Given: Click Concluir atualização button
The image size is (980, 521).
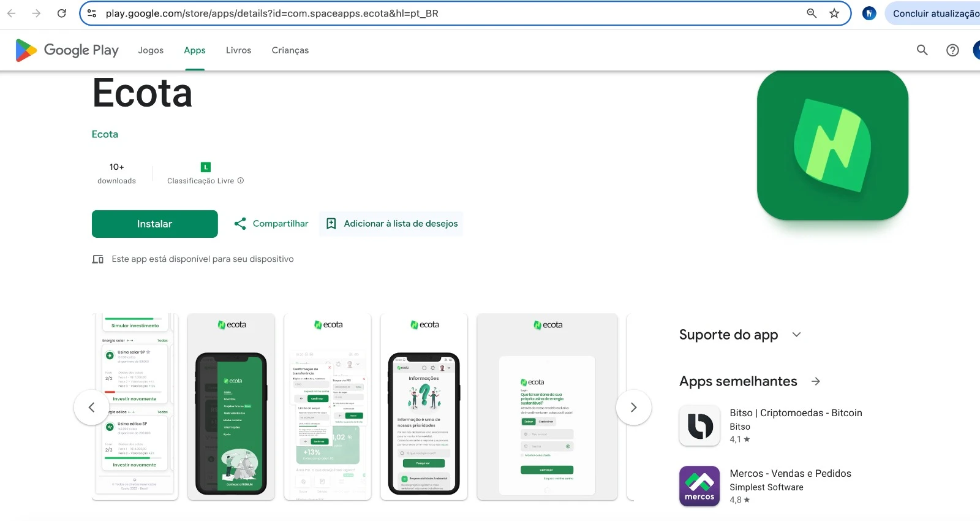Looking at the screenshot, I should [x=933, y=13].
